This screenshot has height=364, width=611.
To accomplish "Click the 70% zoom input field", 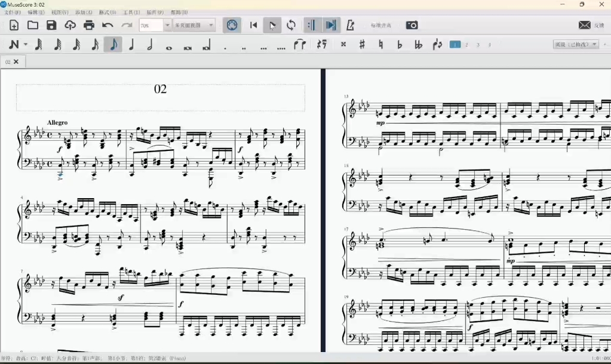I will [151, 25].
